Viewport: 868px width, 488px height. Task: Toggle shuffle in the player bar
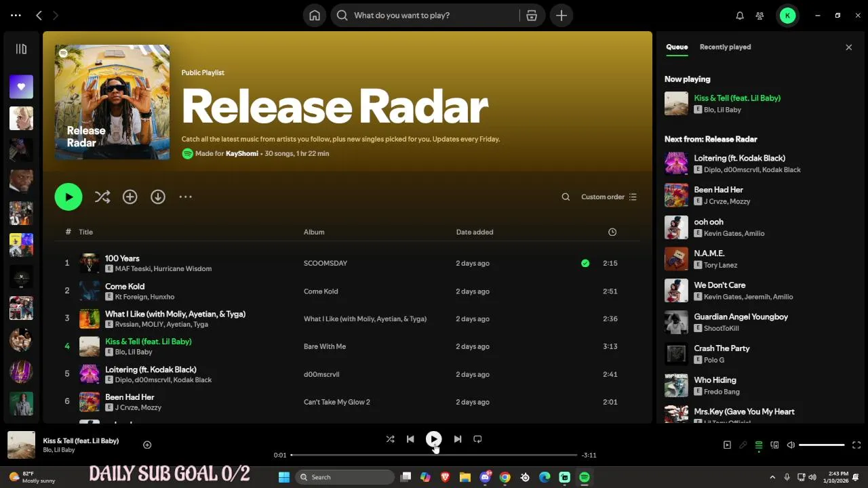[390, 439]
